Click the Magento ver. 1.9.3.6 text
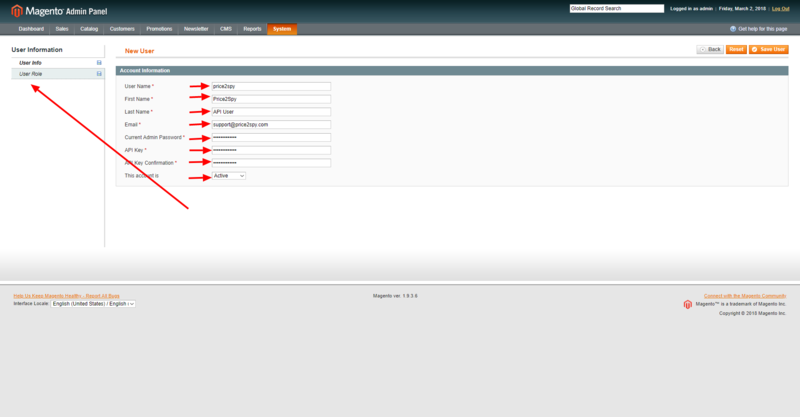Viewport: 800px width, 417px height. [395, 296]
